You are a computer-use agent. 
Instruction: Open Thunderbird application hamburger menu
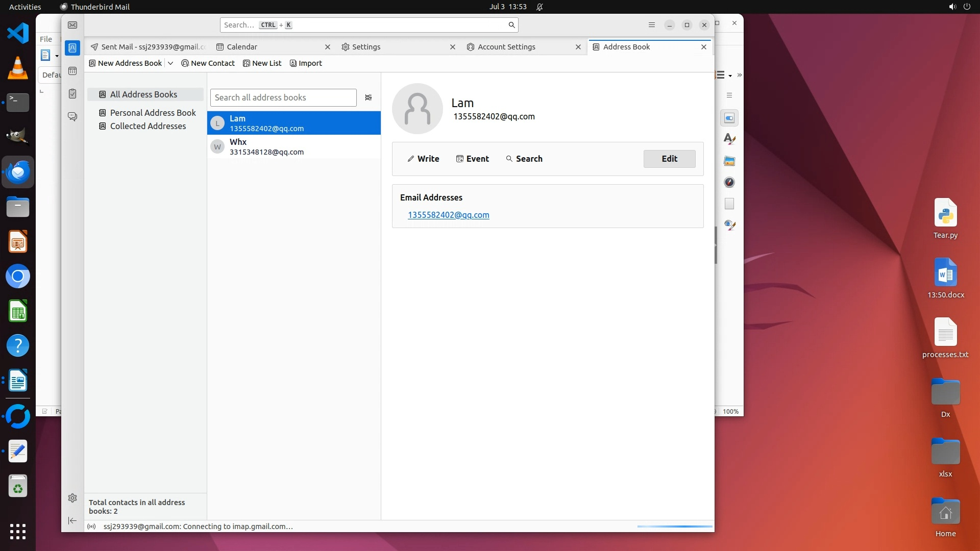[651, 25]
